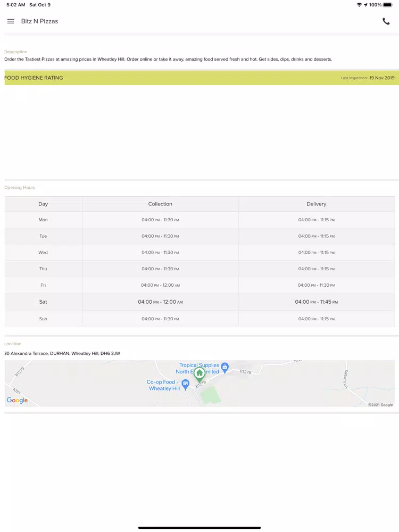This screenshot has width=399, height=532.
Task: Click the 30 Alexandra Terrace address text
Action: 62,353
